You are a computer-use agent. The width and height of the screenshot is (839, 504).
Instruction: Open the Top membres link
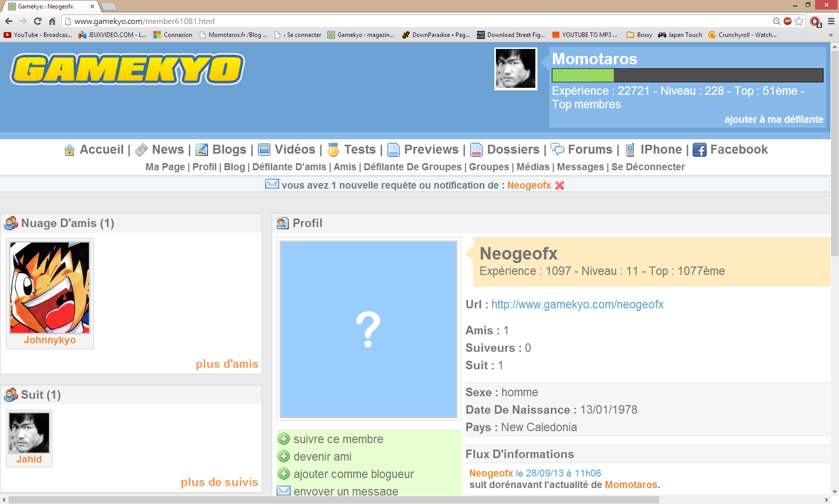(x=586, y=104)
